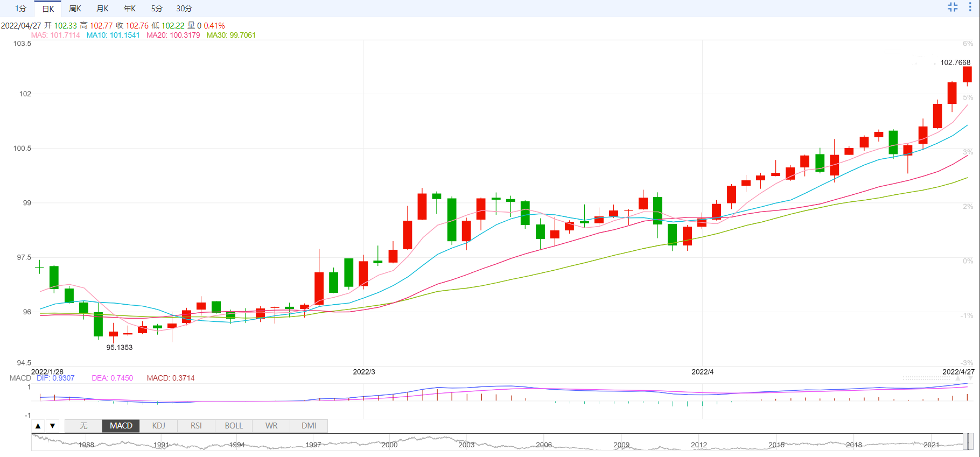Switch to the WR indicator
This screenshot has height=457, width=980.
pos(271,426)
